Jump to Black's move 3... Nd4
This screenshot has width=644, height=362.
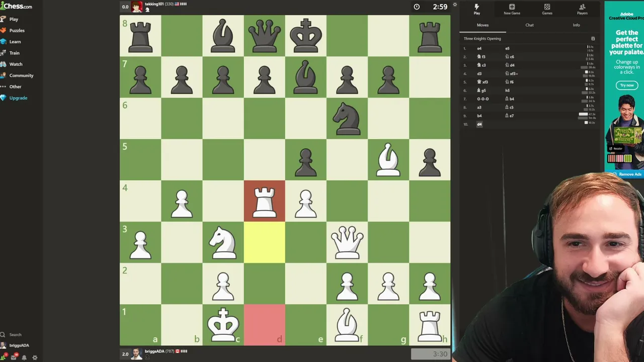[510, 65]
